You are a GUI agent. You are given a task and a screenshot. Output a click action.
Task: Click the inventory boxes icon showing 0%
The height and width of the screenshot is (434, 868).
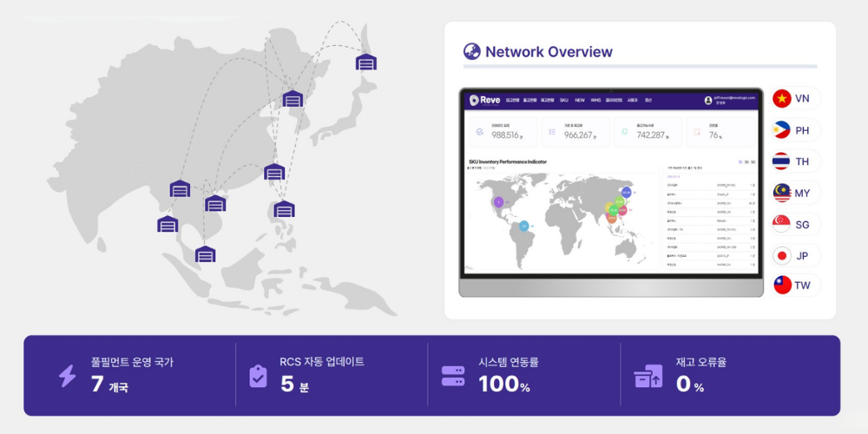click(x=648, y=376)
